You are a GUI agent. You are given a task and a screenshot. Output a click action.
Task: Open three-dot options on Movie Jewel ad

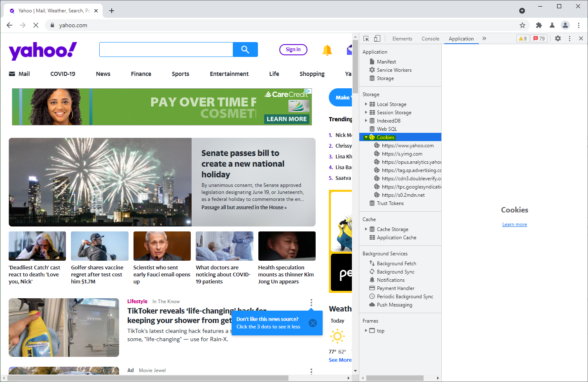(312, 371)
